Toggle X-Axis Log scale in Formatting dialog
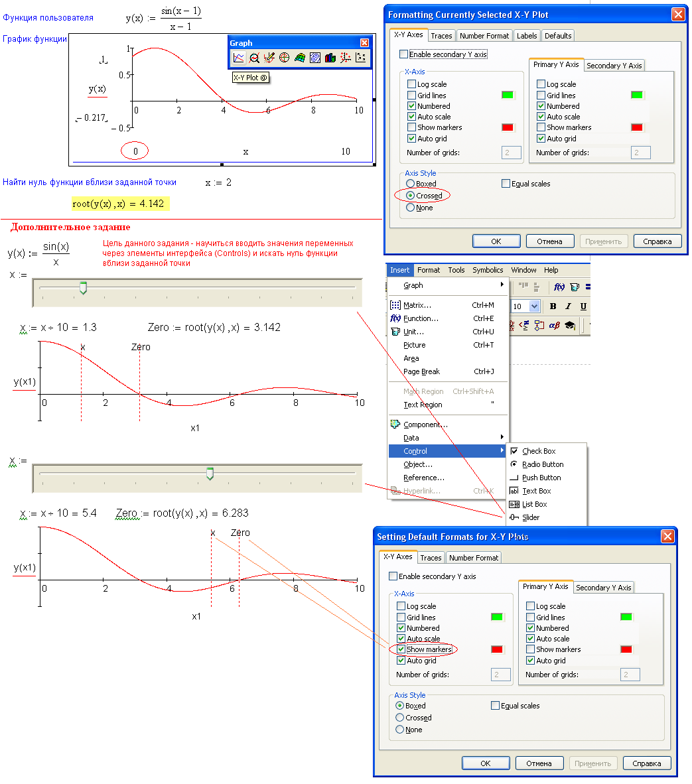 (427, 84)
